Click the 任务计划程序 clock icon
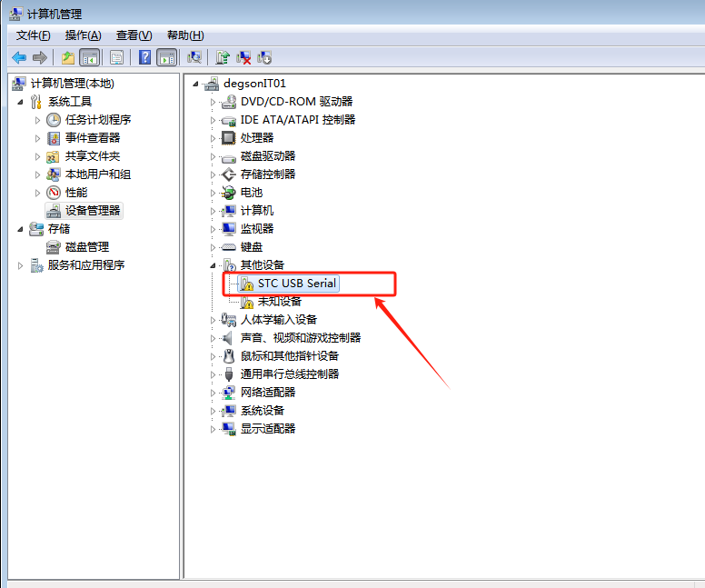 tap(54, 120)
